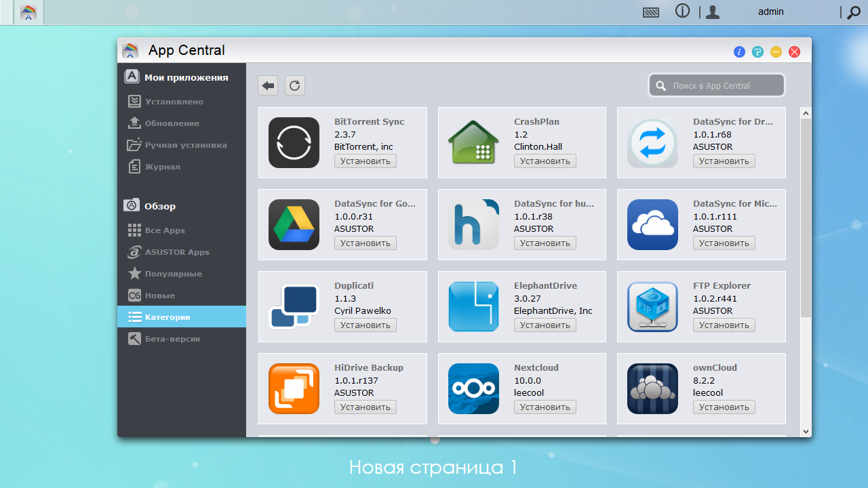This screenshot has width=868, height=488.
Task: Install BitTorrent Sync with Установить
Action: click(x=366, y=161)
